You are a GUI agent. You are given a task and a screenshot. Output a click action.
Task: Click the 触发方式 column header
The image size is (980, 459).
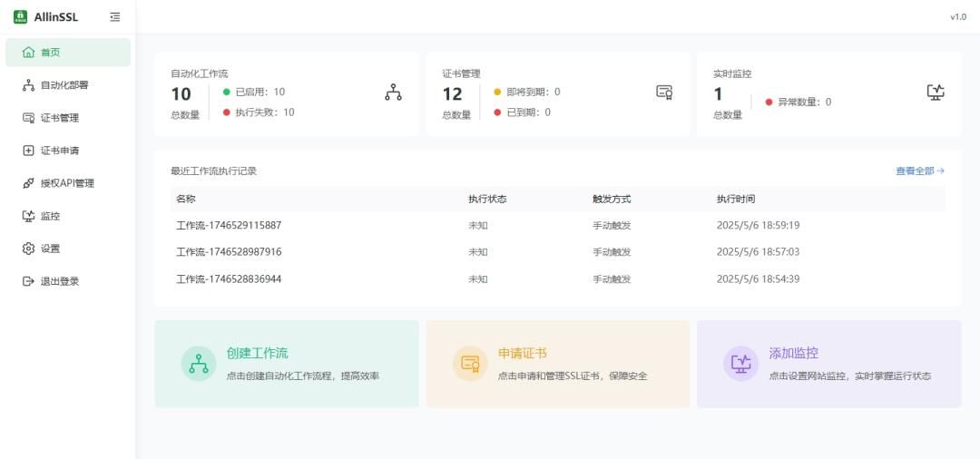612,200
